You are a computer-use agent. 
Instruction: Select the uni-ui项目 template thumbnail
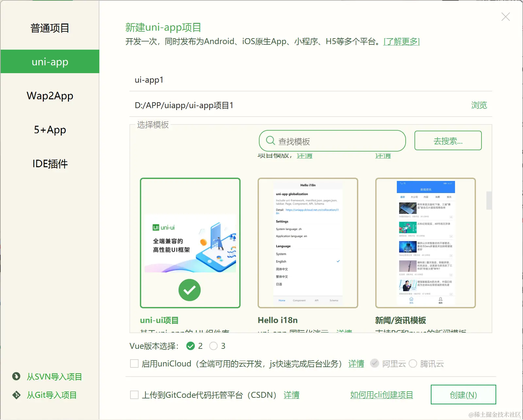(190, 243)
